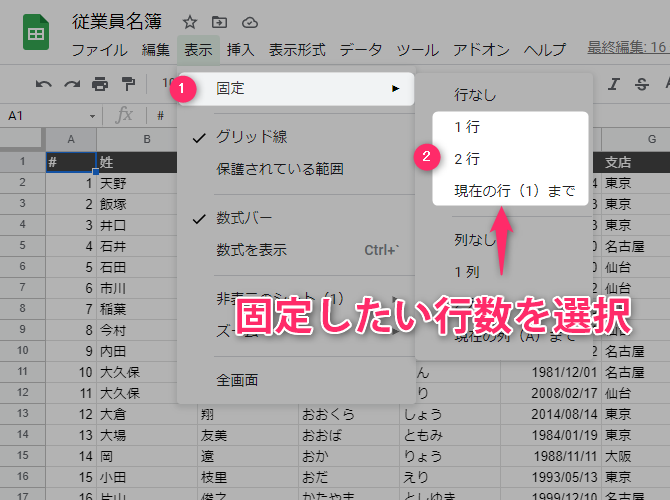
Task: Apply italic formatting from toolbar
Action: [x=614, y=84]
